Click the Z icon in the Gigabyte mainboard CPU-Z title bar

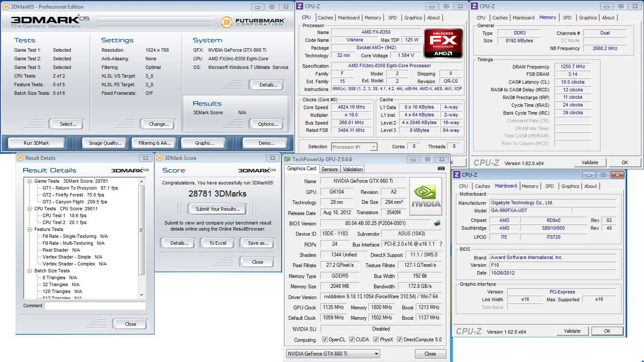[457, 175]
